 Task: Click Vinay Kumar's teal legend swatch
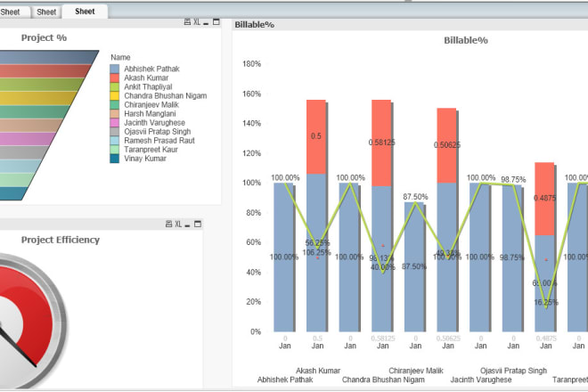click(114, 159)
